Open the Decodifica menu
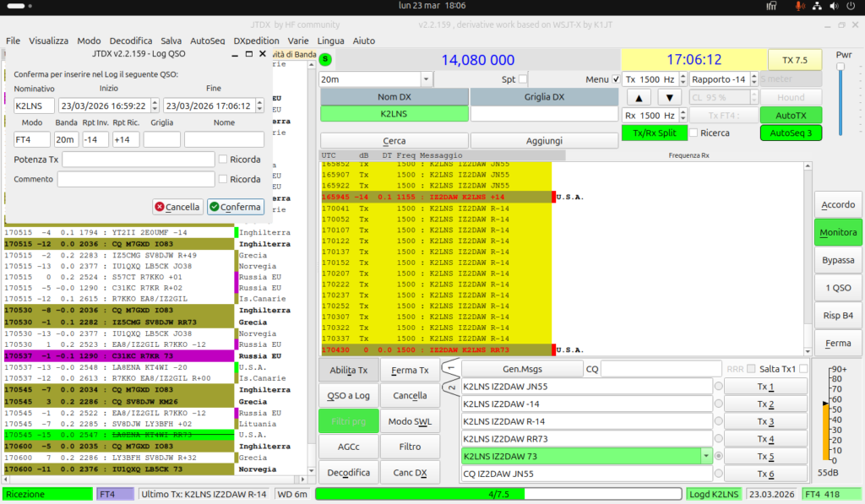This screenshot has height=504, width=865. pos(131,41)
